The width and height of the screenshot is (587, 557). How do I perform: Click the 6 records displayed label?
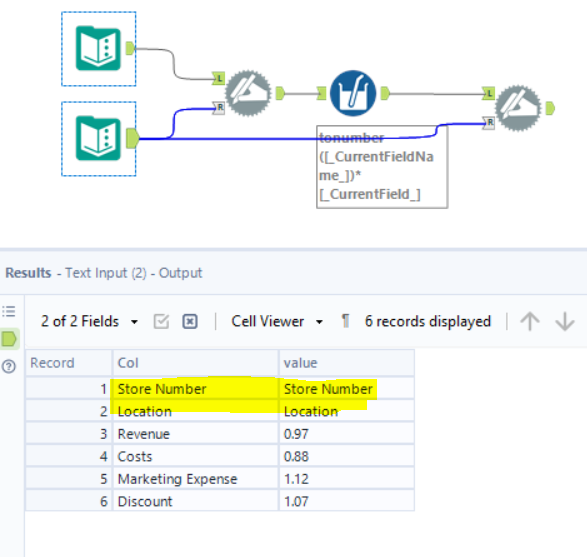pos(428,321)
